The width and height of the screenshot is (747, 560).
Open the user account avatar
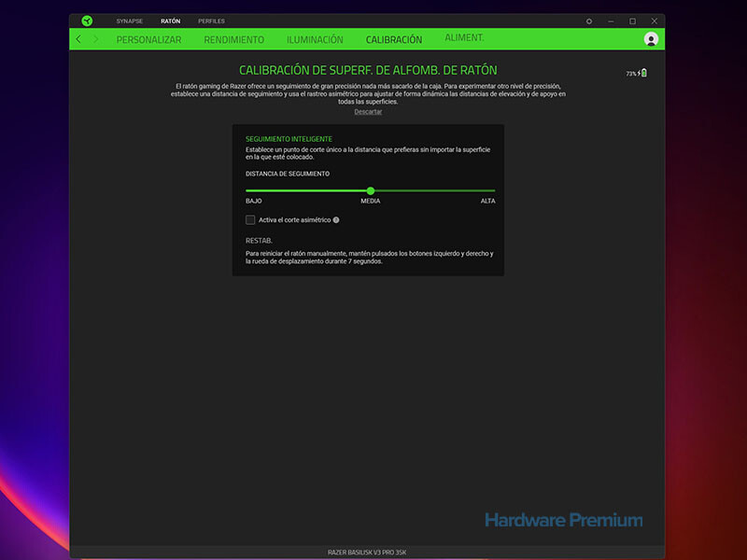point(651,39)
